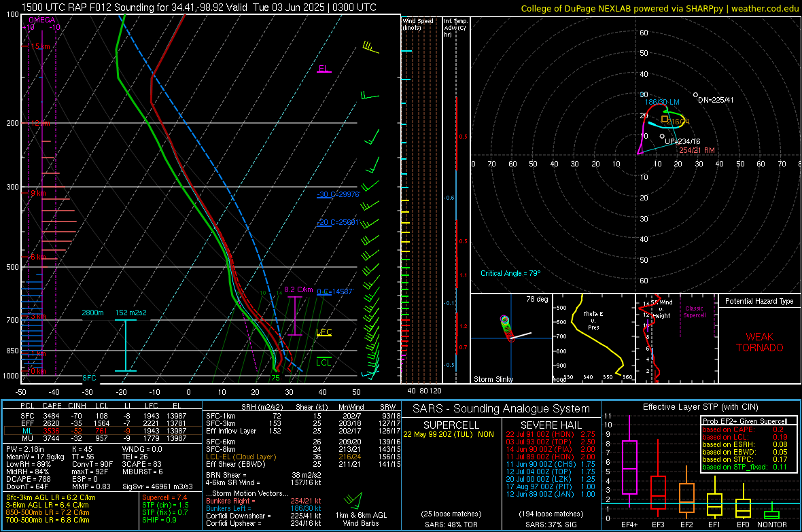Click the magenta OMEGA label
The width and height of the screenshot is (802, 532).
point(42,20)
